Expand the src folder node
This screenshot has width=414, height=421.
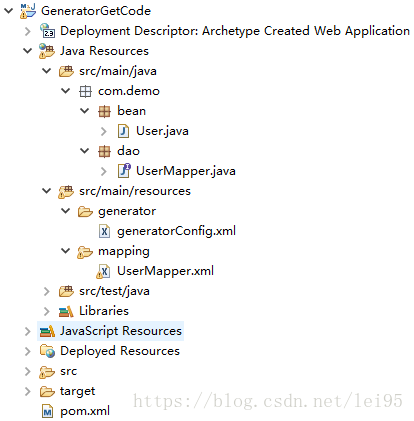pos(28,371)
